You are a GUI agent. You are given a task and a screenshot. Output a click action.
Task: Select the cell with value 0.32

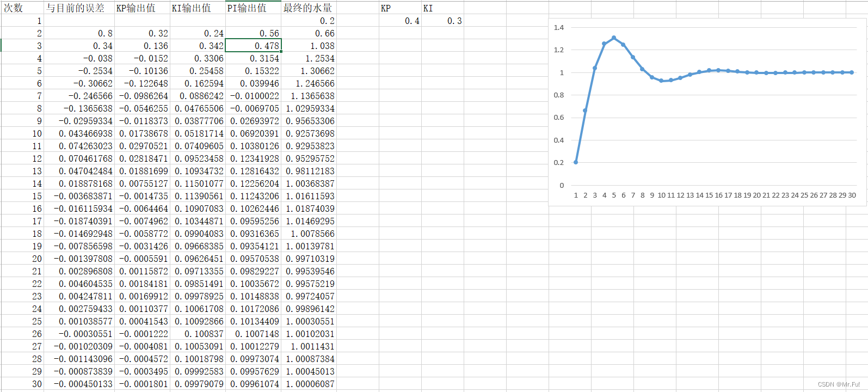[142, 33]
